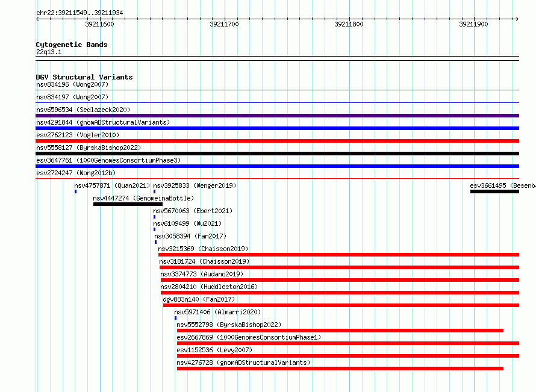Click the small blue marker under nsv4757871
This screenshot has width=536, height=392.
(75, 191)
